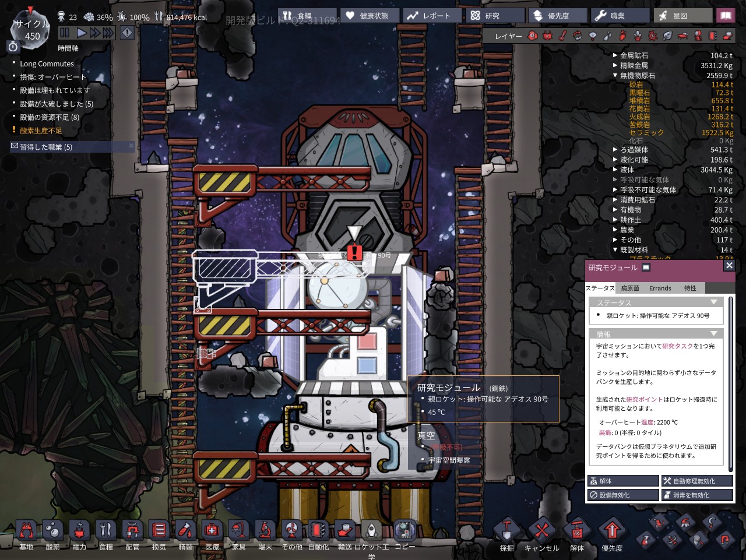Select the disinfect spray-bottle tool
Image resolution: width=746 pixels, height=560 pixels.
pos(645,540)
